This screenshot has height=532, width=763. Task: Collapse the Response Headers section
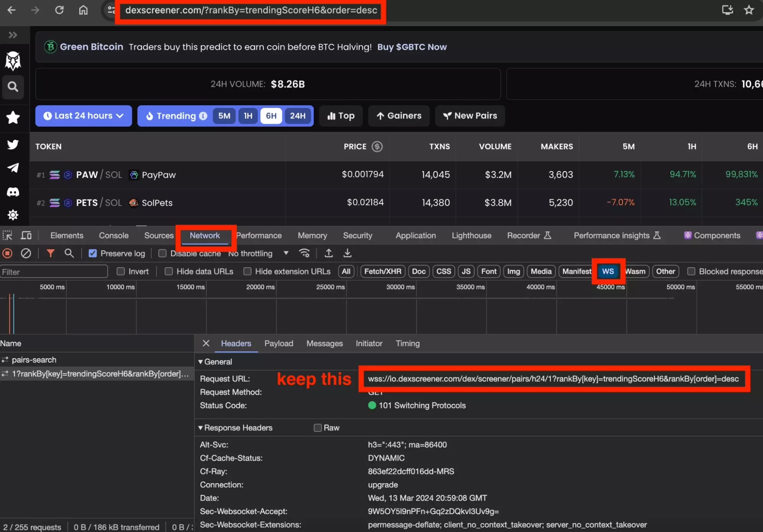click(x=200, y=428)
